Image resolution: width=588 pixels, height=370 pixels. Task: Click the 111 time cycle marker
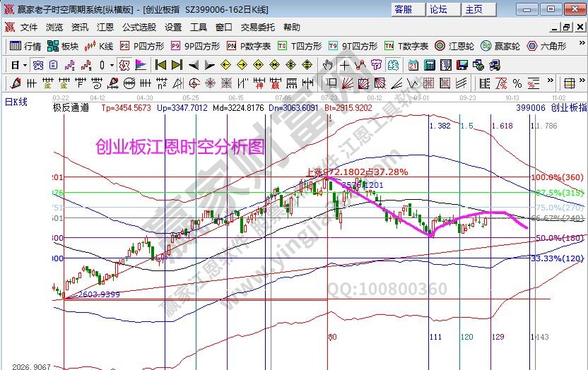[435, 338]
